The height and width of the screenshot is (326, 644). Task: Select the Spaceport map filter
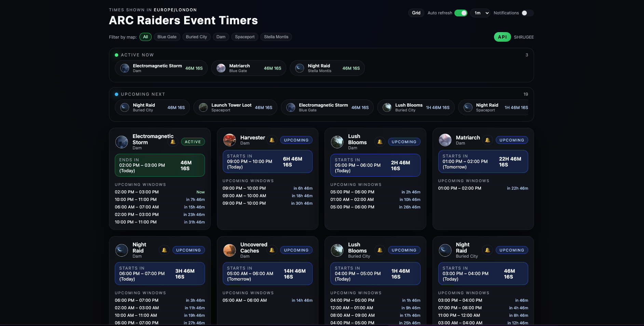pos(245,37)
